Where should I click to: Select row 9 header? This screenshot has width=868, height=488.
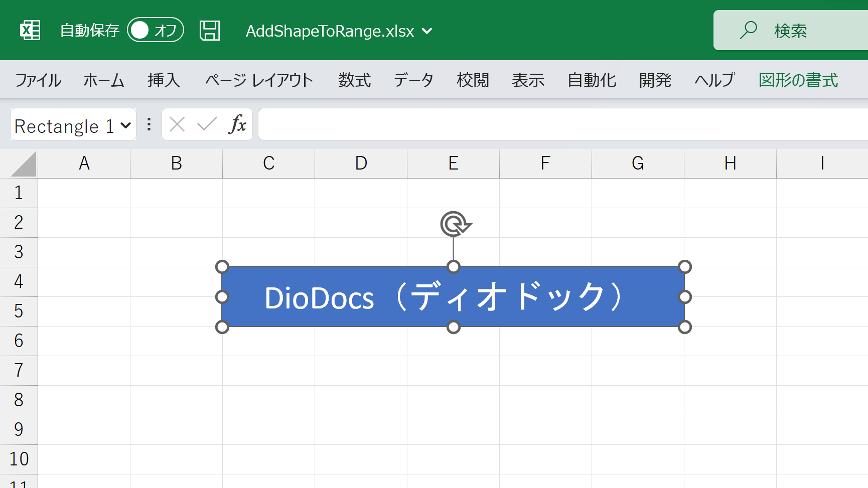[19, 430]
